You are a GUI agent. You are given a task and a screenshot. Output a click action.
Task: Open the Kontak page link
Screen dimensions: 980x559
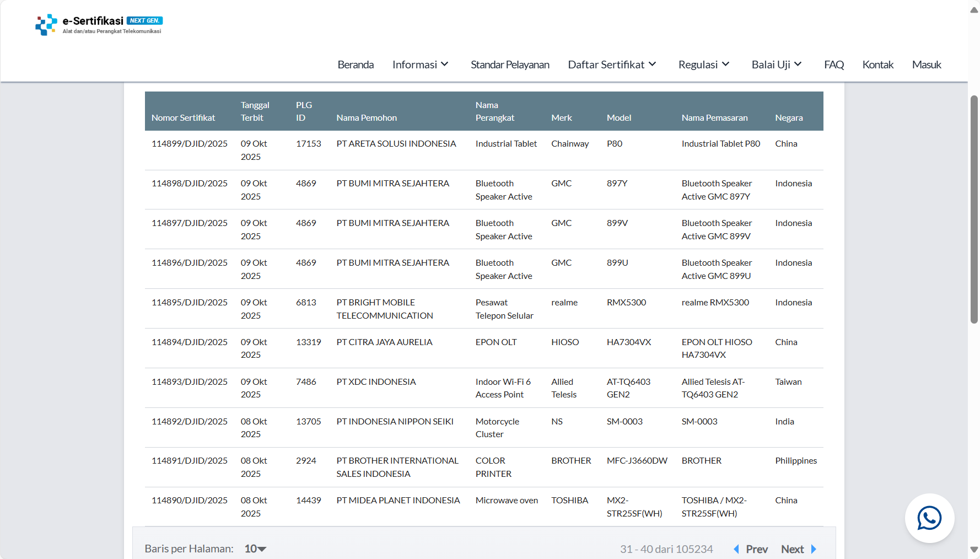point(877,64)
